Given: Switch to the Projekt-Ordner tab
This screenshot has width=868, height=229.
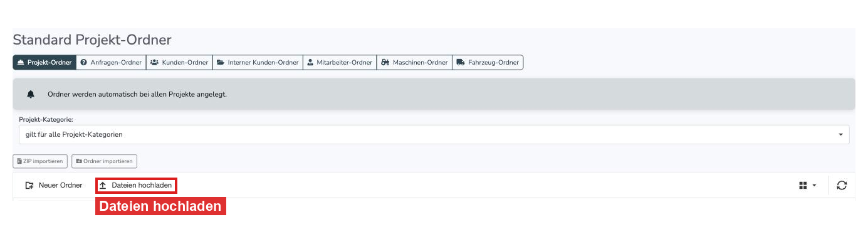Looking at the screenshot, I should tap(44, 62).
